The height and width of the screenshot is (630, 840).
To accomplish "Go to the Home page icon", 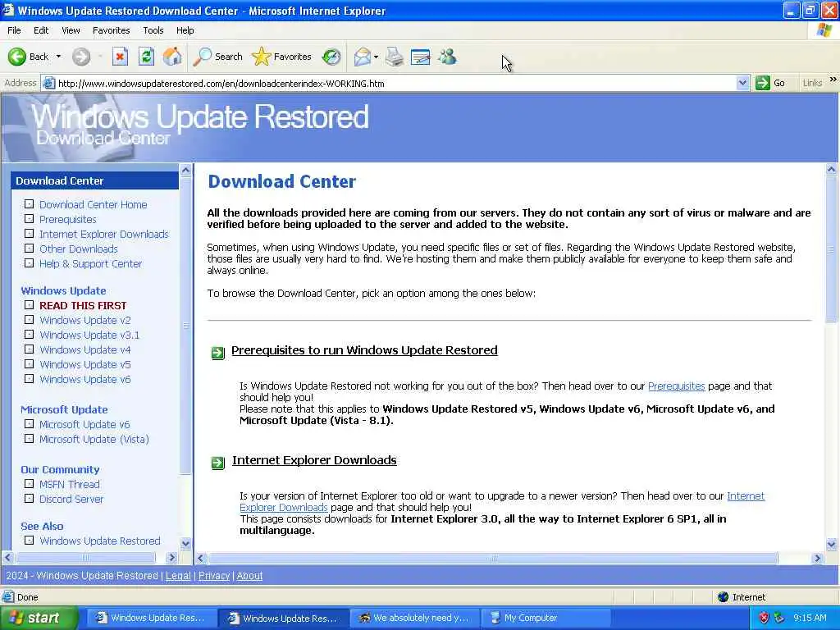I will [172, 57].
